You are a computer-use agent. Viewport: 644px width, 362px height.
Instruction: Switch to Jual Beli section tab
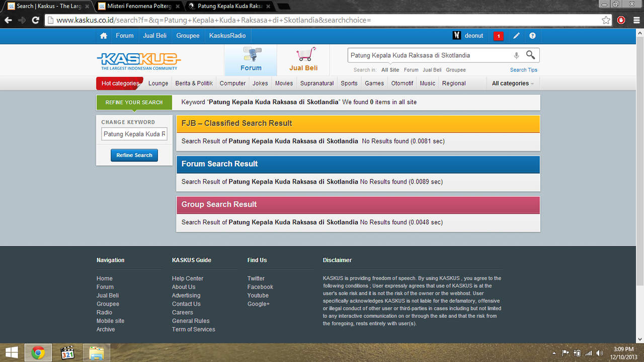pos(303,60)
